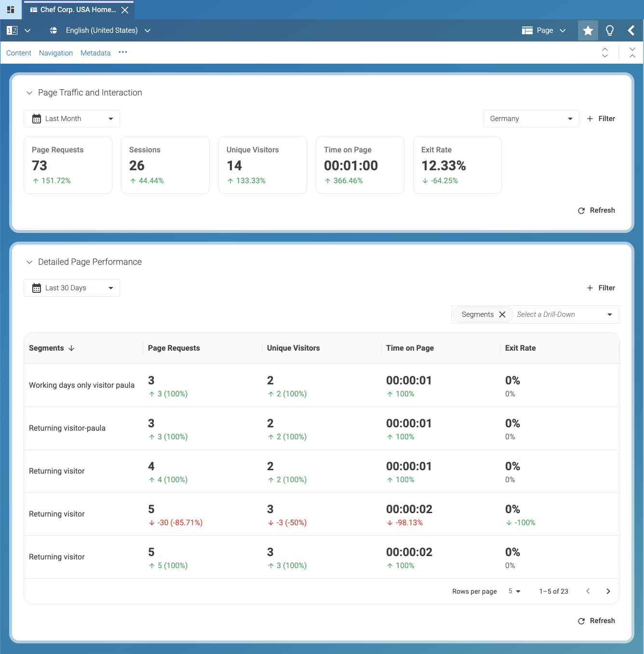Image resolution: width=644 pixels, height=654 pixels.
Task: Collapse the Detailed Page Performance section
Action: (29, 262)
